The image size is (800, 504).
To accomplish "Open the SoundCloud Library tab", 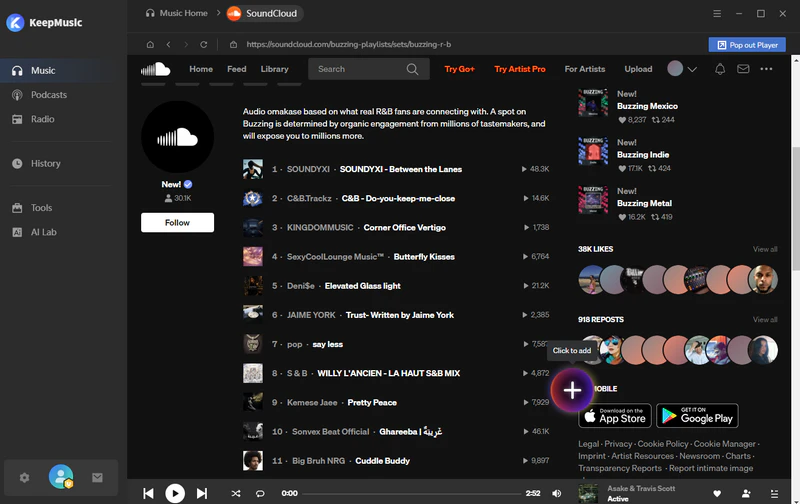I will 274,69.
